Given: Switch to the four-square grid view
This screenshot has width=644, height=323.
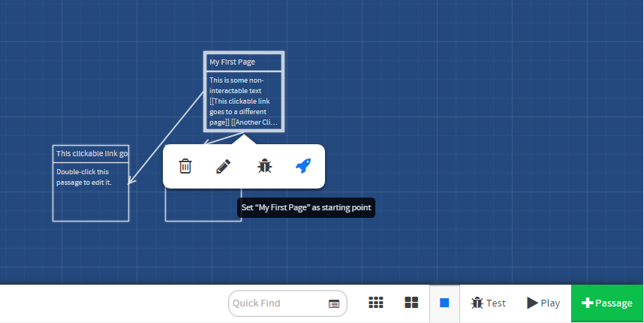Looking at the screenshot, I should coord(411,303).
